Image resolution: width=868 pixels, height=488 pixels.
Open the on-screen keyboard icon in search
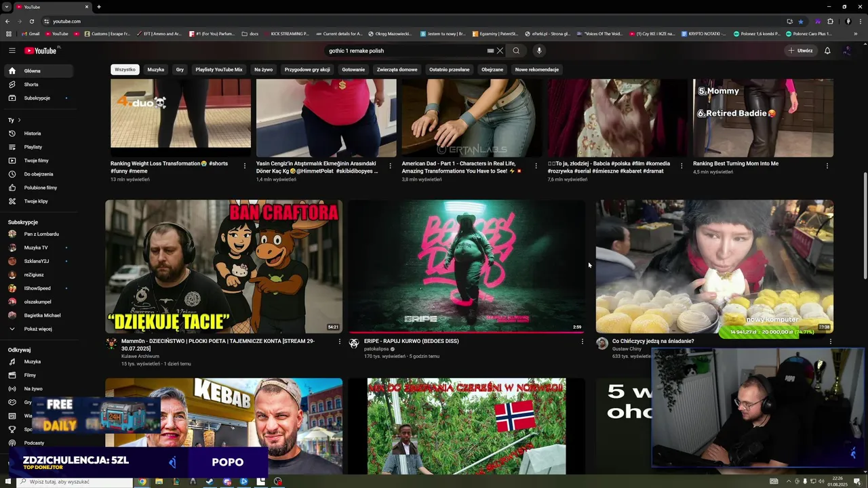pos(490,51)
